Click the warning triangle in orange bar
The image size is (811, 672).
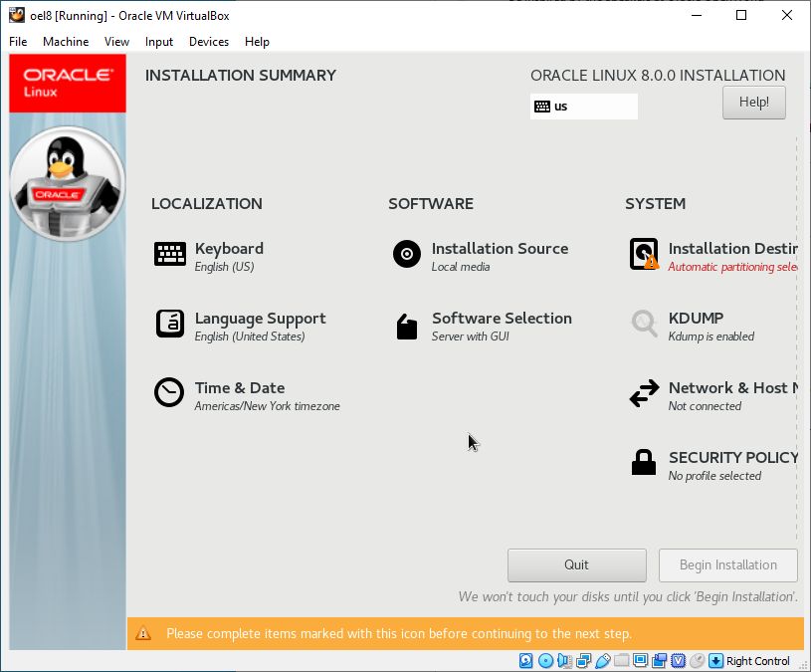(143, 633)
